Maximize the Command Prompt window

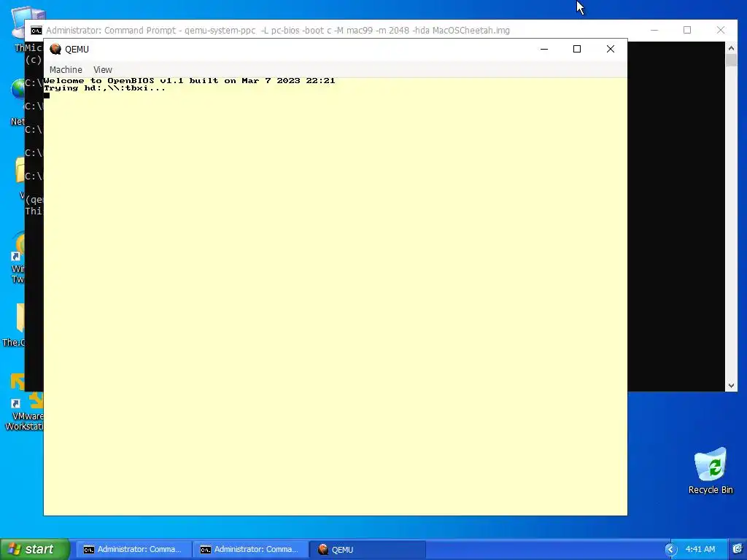(687, 30)
